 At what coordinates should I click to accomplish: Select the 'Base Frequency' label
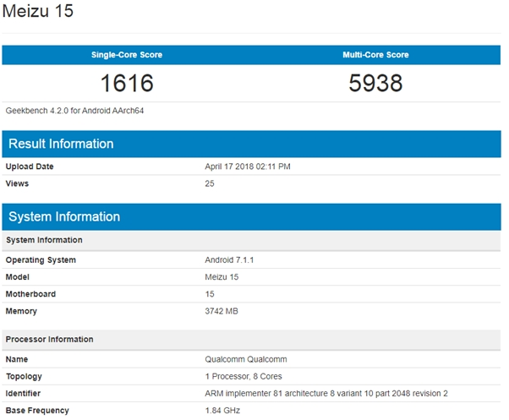tap(37, 411)
